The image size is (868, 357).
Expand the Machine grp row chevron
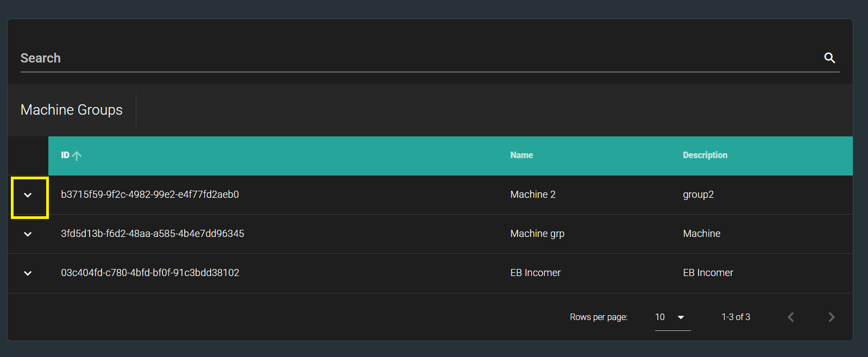click(28, 234)
